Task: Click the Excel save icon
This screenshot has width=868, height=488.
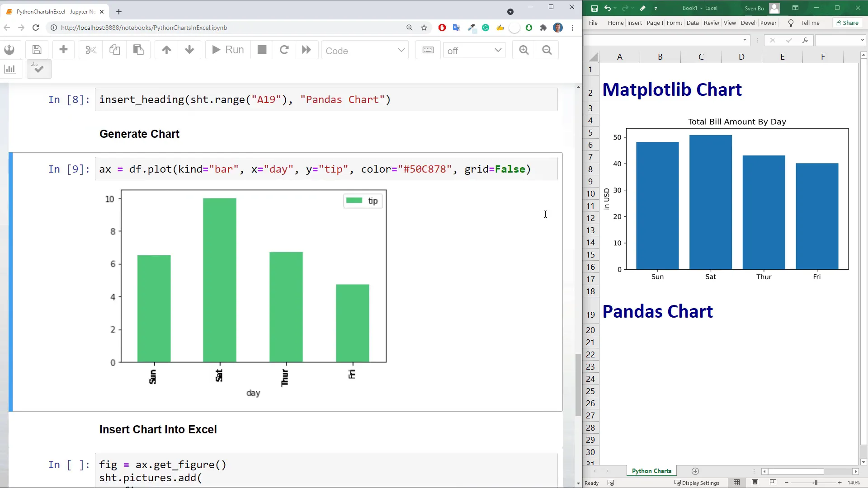Action: tap(594, 8)
